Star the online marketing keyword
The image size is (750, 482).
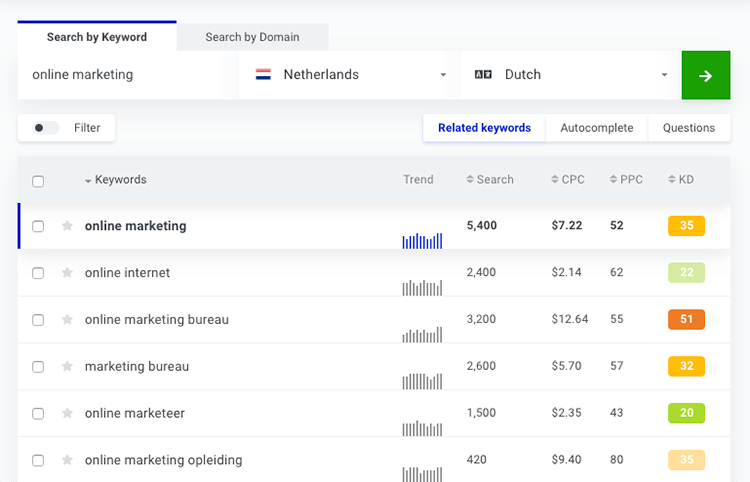(67, 226)
